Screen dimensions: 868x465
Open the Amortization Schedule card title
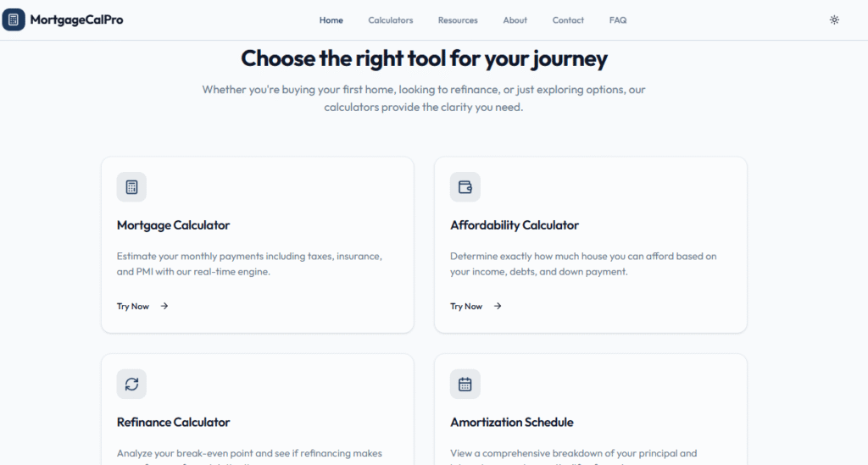(512, 422)
